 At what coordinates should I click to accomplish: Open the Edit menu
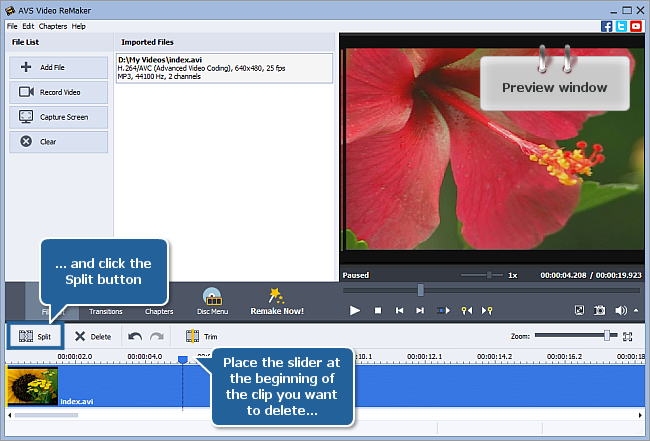[x=28, y=26]
